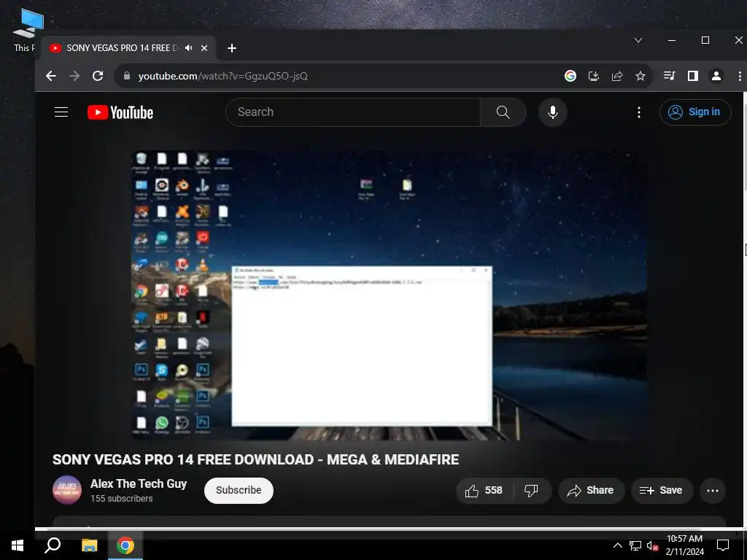Open File Explorer from taskbar
Viewport: 747px width, 560px height.
tap(89, 545)
